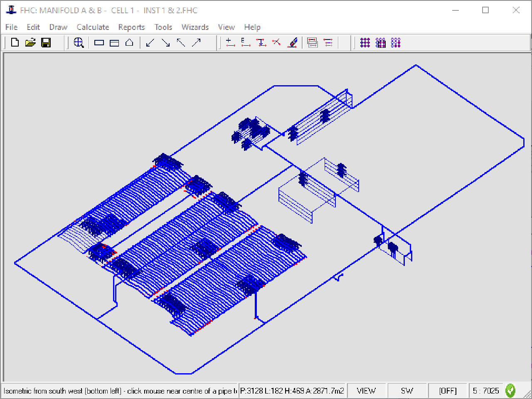Image resolution: width=532 pixels, height=399 pixels.
Task: Select the elevation pentagon view icon
Action: (x=129, y=42)
